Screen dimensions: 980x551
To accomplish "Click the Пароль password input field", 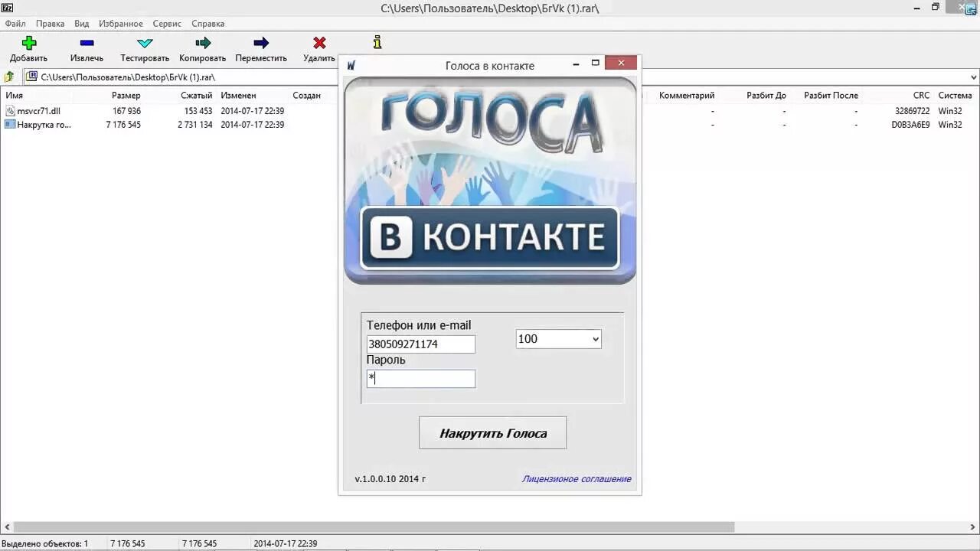I will (x=420, y=378).
